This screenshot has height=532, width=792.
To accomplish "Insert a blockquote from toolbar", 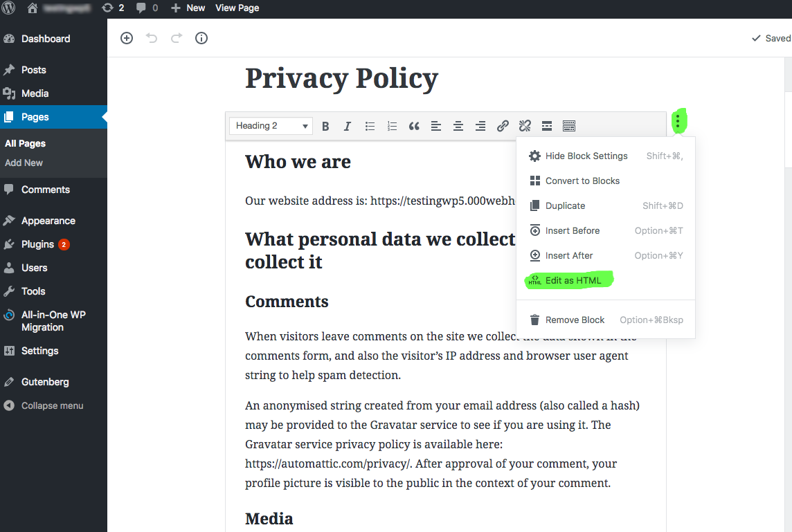I will [x=414, y=126].
